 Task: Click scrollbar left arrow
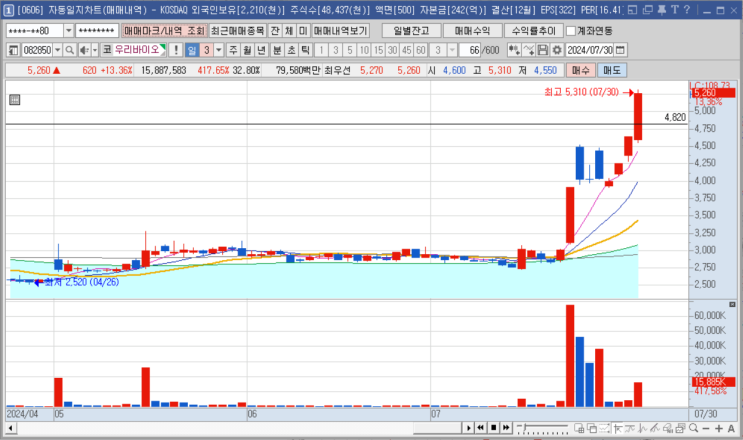[10, 428]
